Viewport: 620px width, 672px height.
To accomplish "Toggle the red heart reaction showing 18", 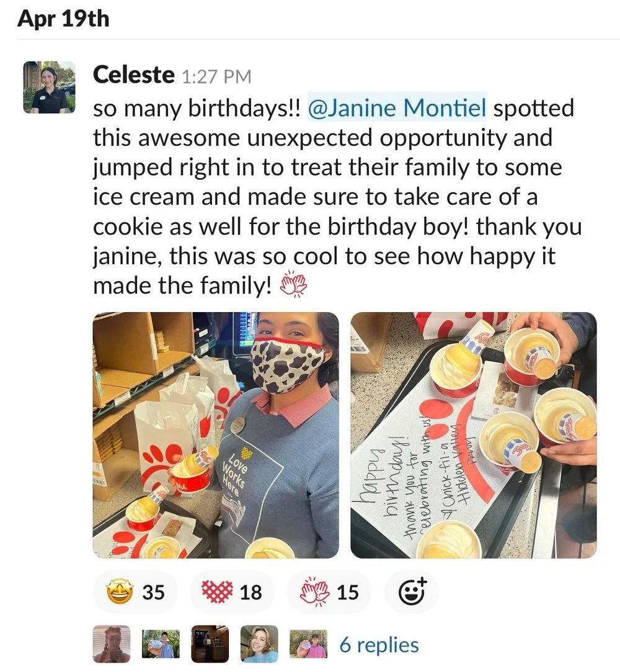I will [232, 592].
